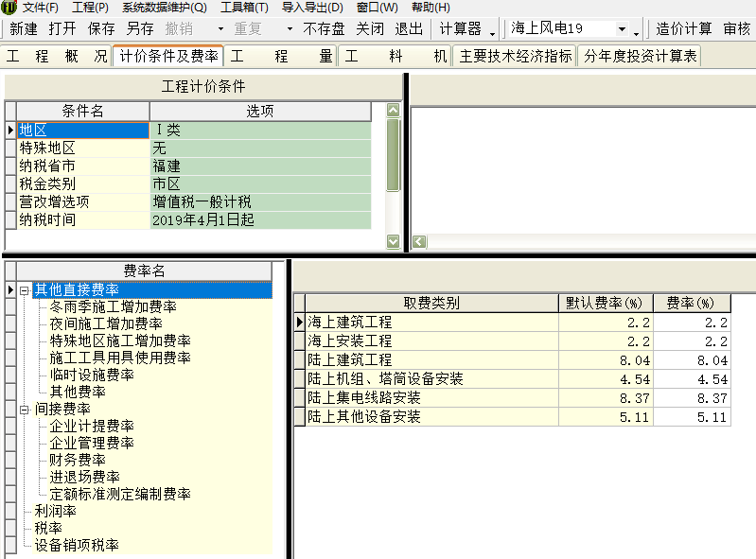
Task: Switch to the 主要技术经济指标 tab
Action: pyautogui.click(x=516, y=56)
